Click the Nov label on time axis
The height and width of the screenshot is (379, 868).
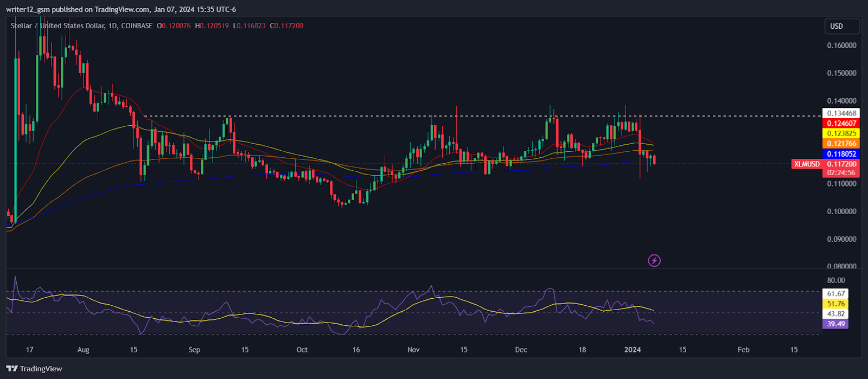coord(413,350)
